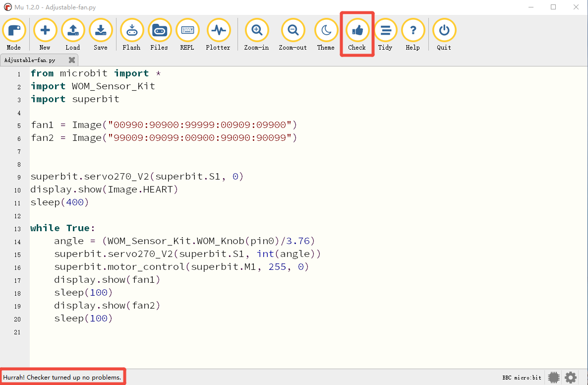The width and height of the screenshot is (588, 385).
Task: Click 'display.show(fan2)' in the loop
Action: click(x=107, y=306)
